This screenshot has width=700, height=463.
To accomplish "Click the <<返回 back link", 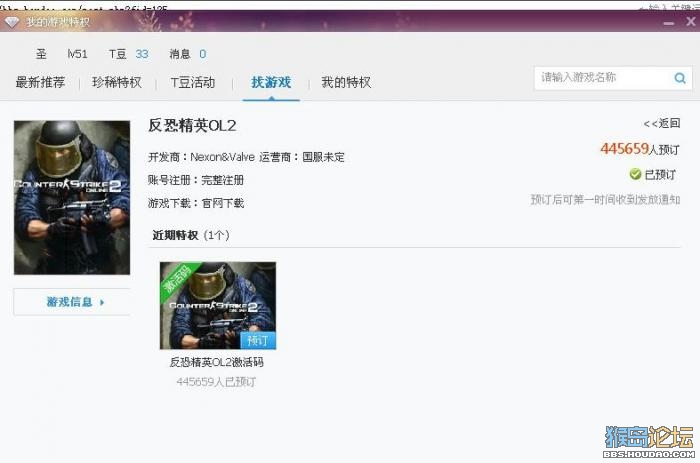I will pos(662,124).
